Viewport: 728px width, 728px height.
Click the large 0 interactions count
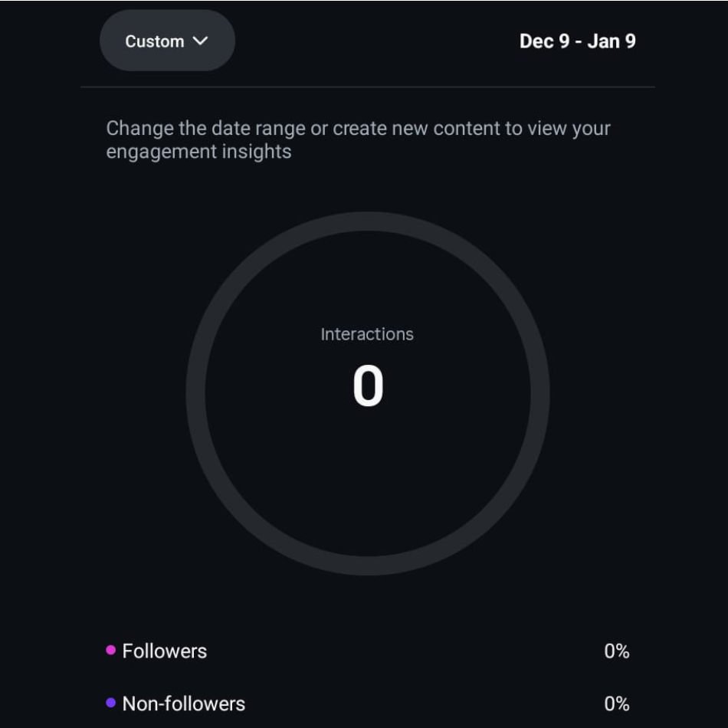(x=368, y=387)
